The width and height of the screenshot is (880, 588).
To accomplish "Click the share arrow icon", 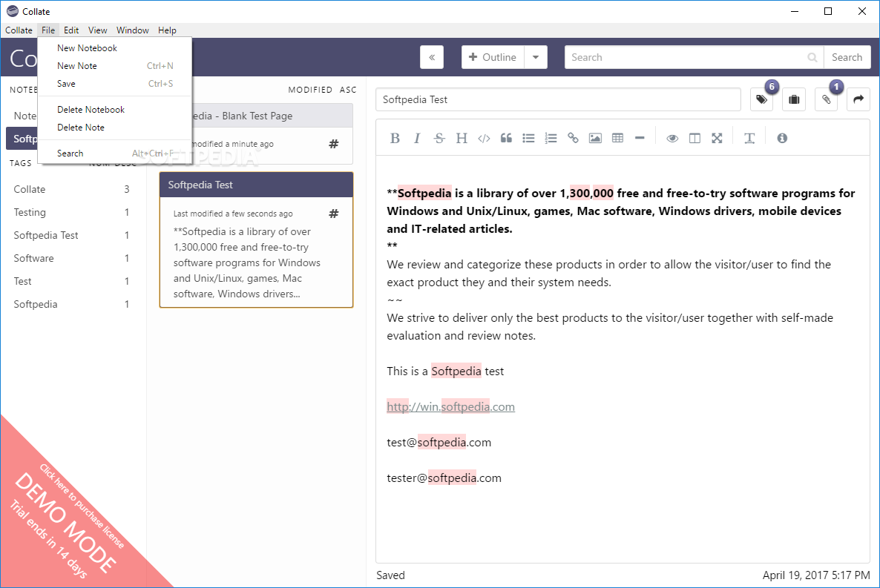I will (858, 99).
